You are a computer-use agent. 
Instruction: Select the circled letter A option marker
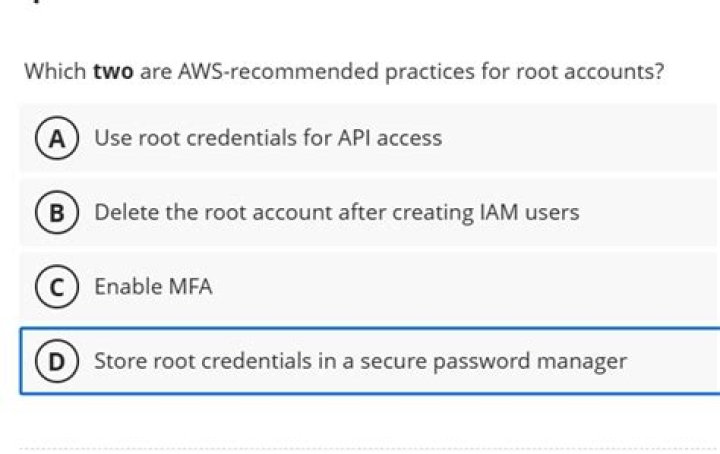pyautogui.click(x=51, y=138)
